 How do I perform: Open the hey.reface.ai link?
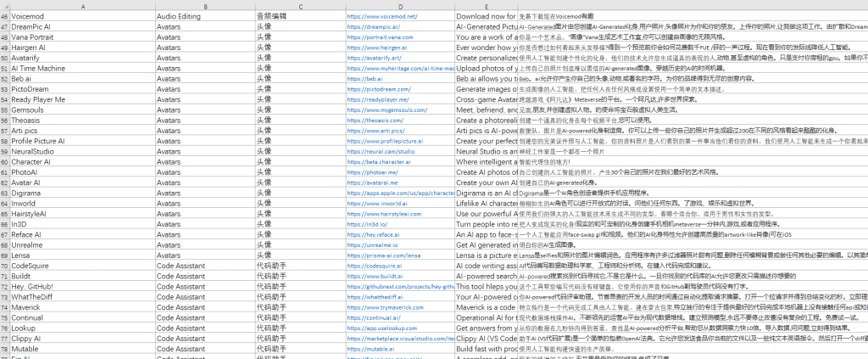373,234
